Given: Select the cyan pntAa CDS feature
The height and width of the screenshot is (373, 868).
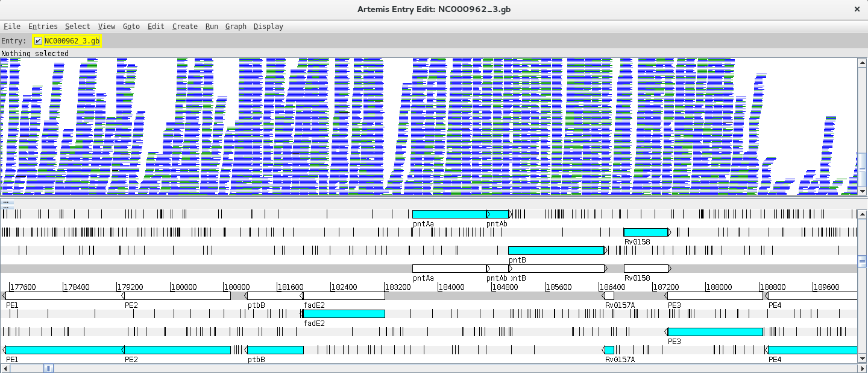Looking at the screenshot, I should (x=449, y=214).
